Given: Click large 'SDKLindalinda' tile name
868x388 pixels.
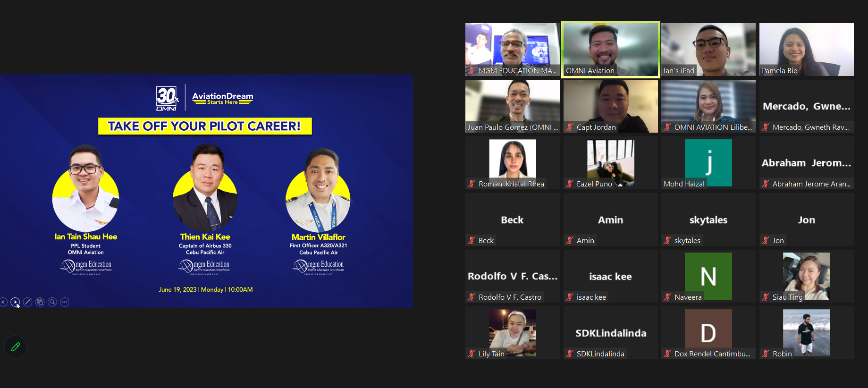Looking at the screenshot, I should (x=611, y=333).
